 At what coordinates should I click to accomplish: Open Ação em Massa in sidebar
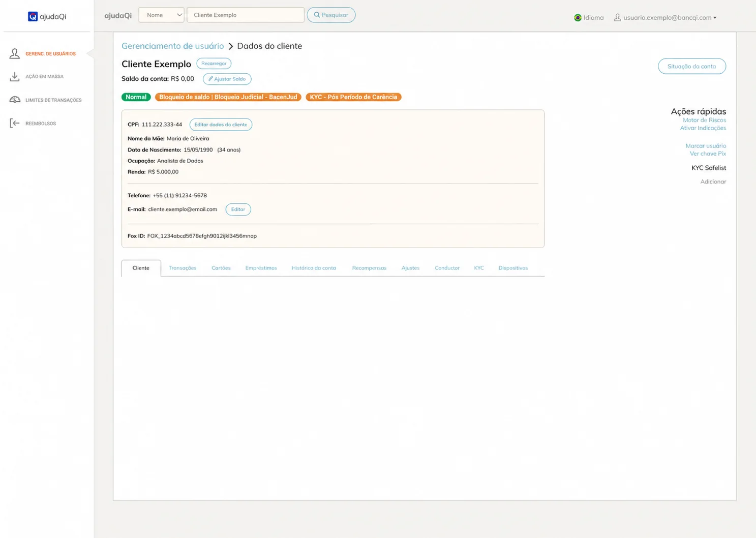pyautogui.click(x=45, y=76)
